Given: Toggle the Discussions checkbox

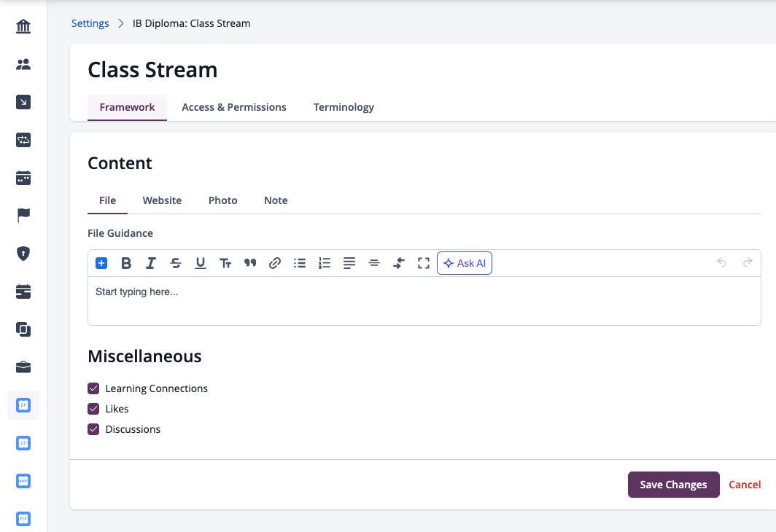Looking at the screenshot, I should 93,429.
